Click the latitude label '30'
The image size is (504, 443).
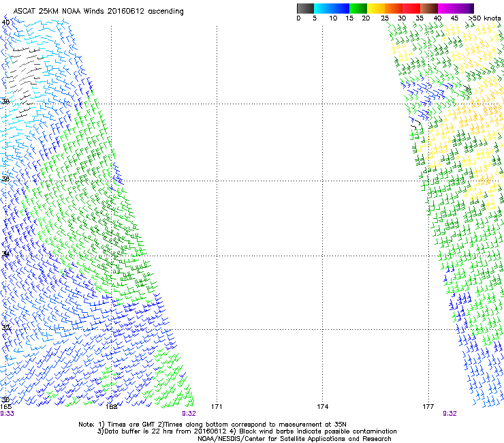click(5, 400)
